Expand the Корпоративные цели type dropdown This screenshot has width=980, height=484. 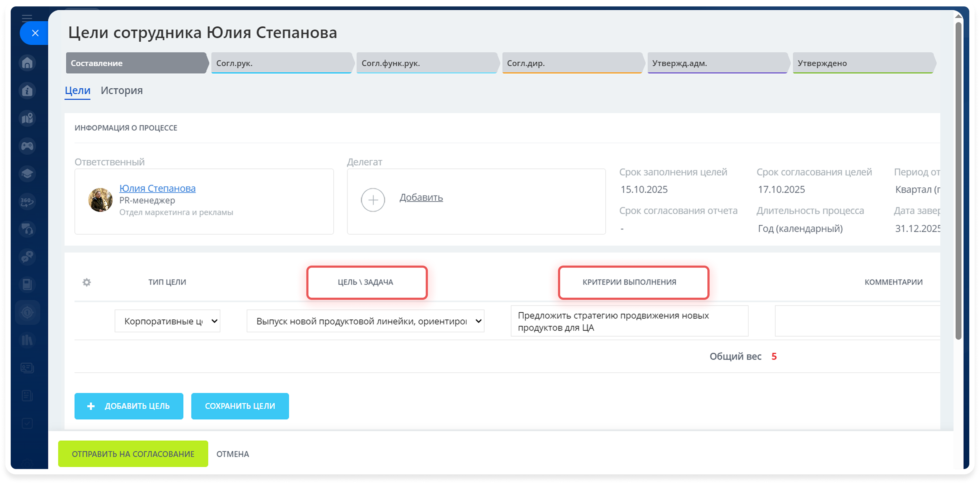[x=167, y=321]
